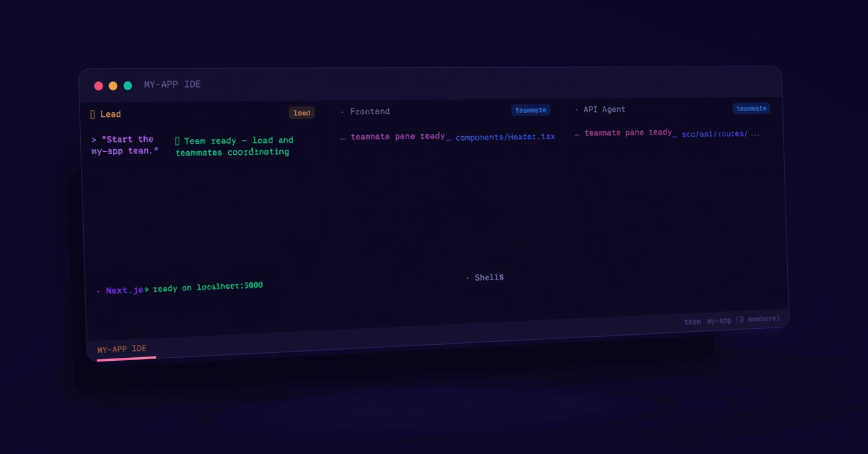Image resolution: width=868 pixels, height=454 pixels.
Task: Click the API Agent teammate pane ready prompt
Action: [x=628, y=133]
